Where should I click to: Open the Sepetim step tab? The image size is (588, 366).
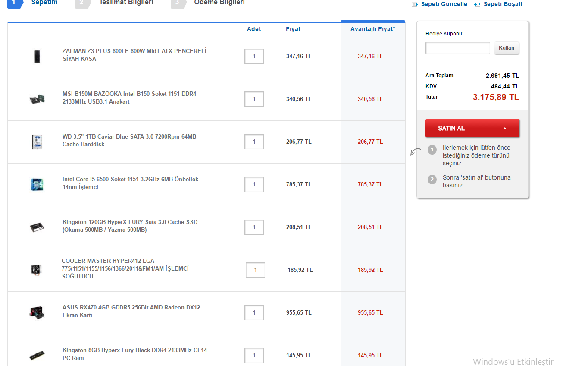point(44,3)
